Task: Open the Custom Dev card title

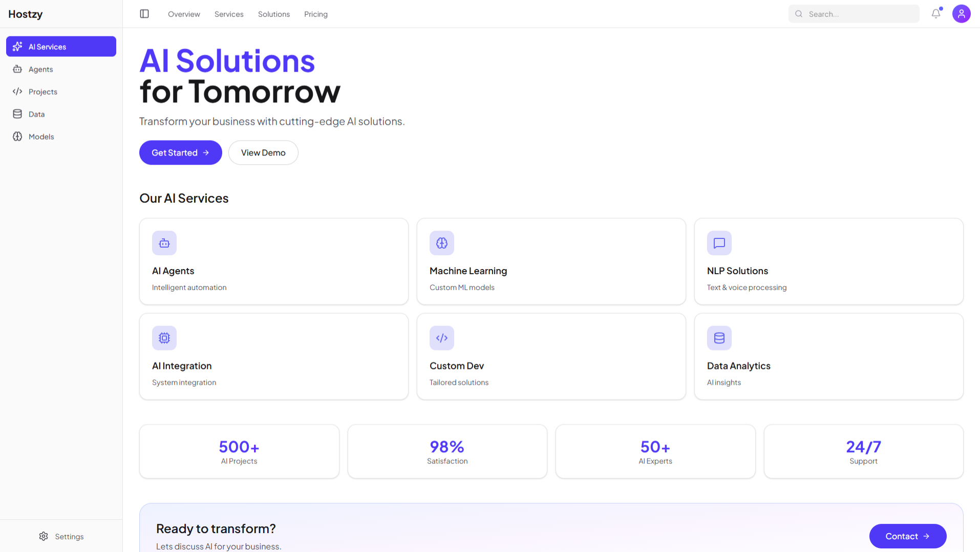Action: point(457,366)
